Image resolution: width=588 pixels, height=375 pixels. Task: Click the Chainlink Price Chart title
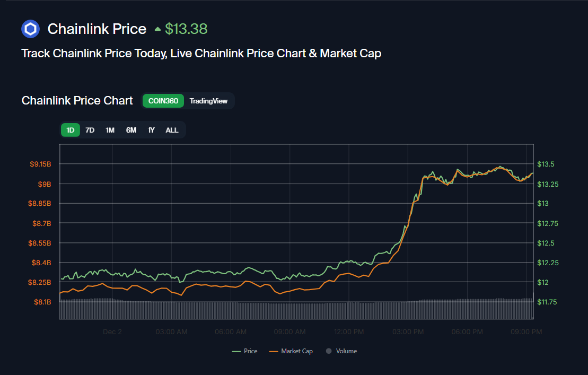click(77, 101)
